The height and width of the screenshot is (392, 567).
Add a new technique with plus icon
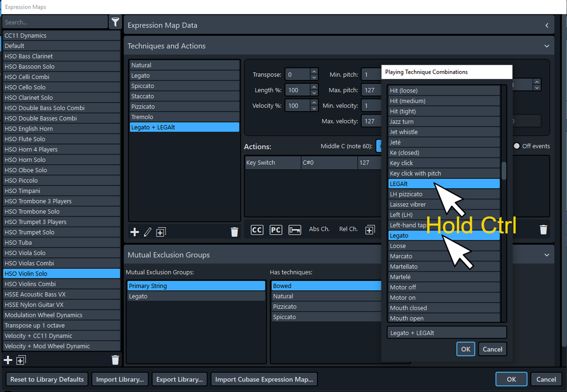[134, 232]
